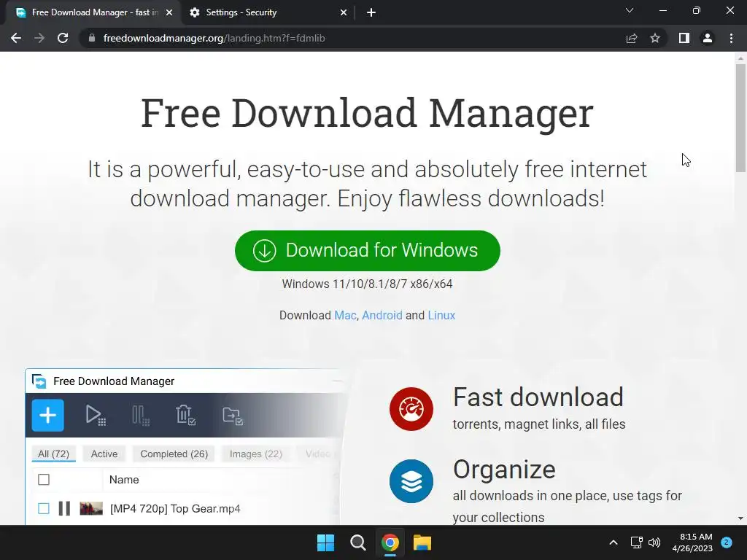Open Chrome three-dot menu

pos(731,38)
